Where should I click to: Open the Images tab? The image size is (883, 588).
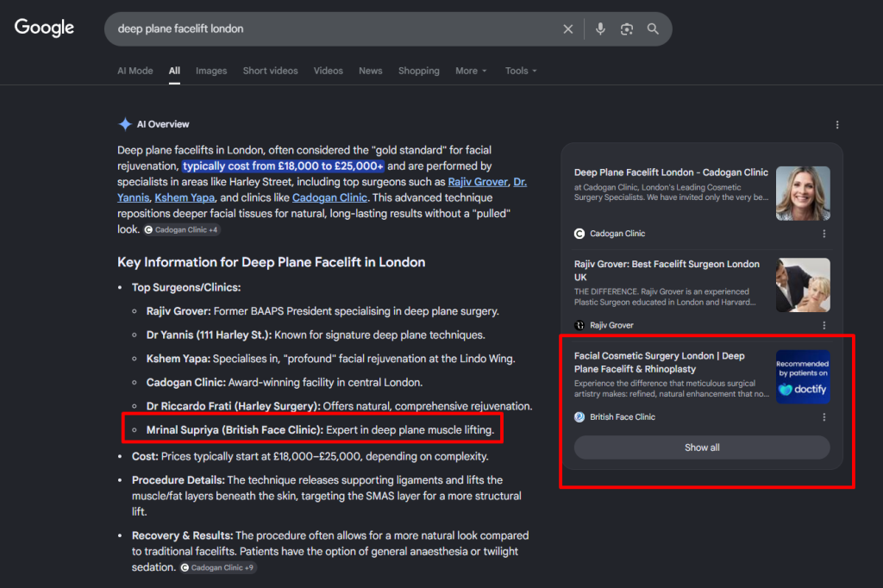211,71
